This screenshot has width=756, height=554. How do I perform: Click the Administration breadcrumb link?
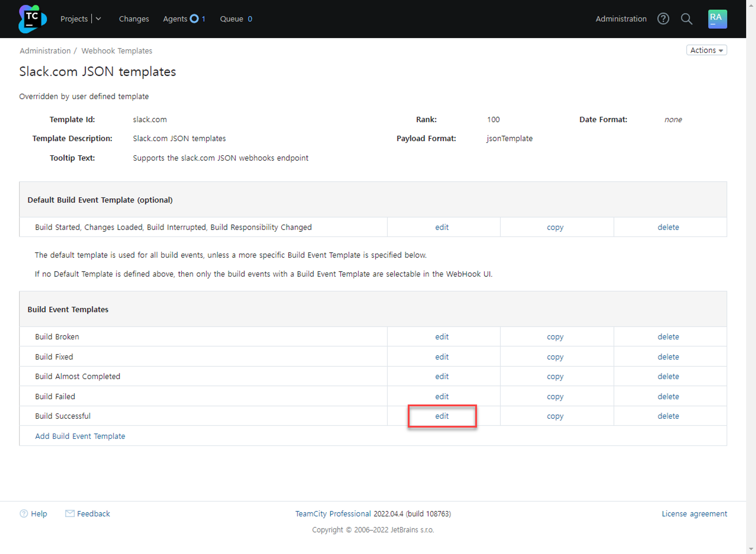pos(45,51)
